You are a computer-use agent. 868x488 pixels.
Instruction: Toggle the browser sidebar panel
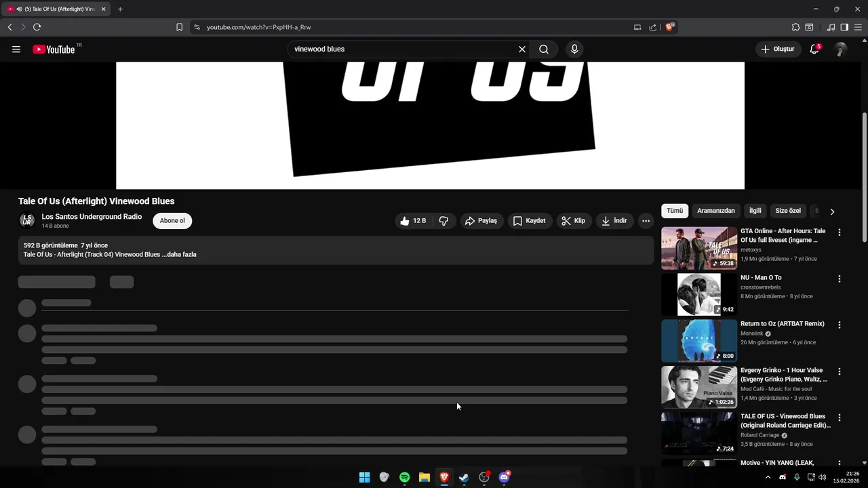(844, 27)
